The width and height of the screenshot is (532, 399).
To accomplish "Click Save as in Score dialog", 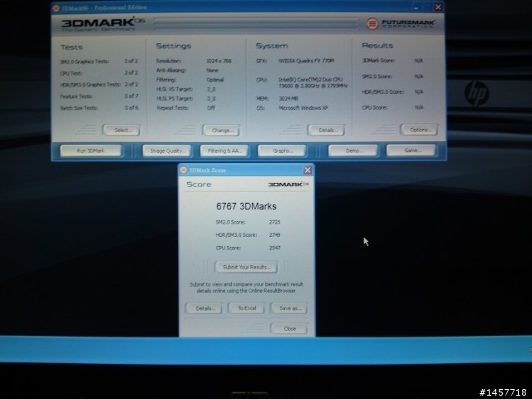I will point(289,308).
